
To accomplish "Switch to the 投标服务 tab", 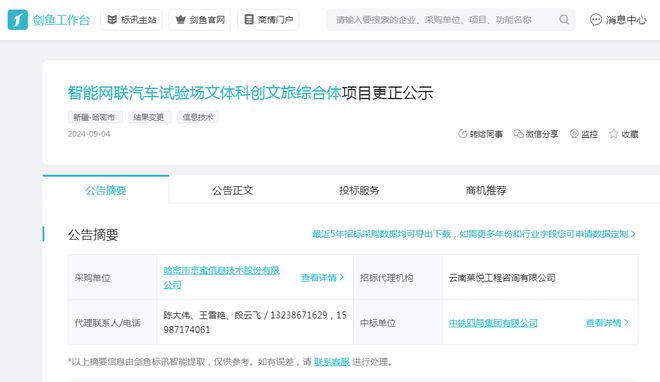I will coord(359,190).
